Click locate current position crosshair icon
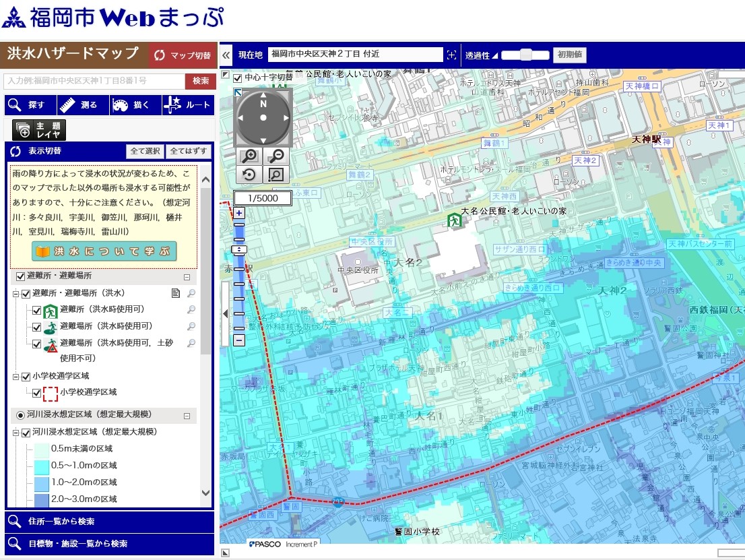Viewport: 745px width, 560px height. pos(451,55)
